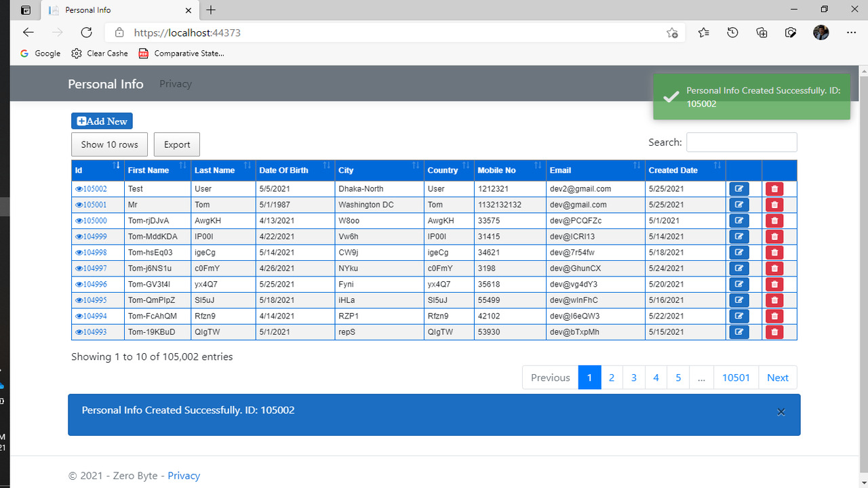This screenshot has width=868, height=488.
Task: Export the table data
Action: click(176, 144)
